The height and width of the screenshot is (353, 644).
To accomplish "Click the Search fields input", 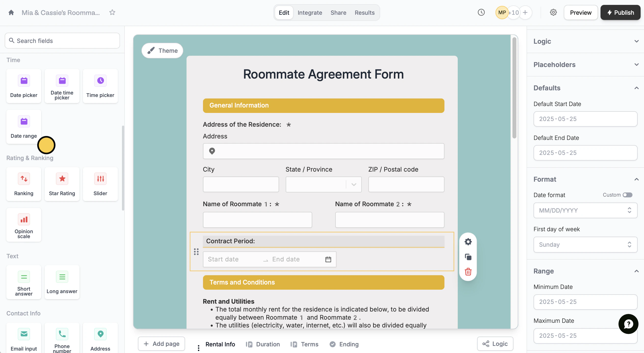I will click(62, 41).
